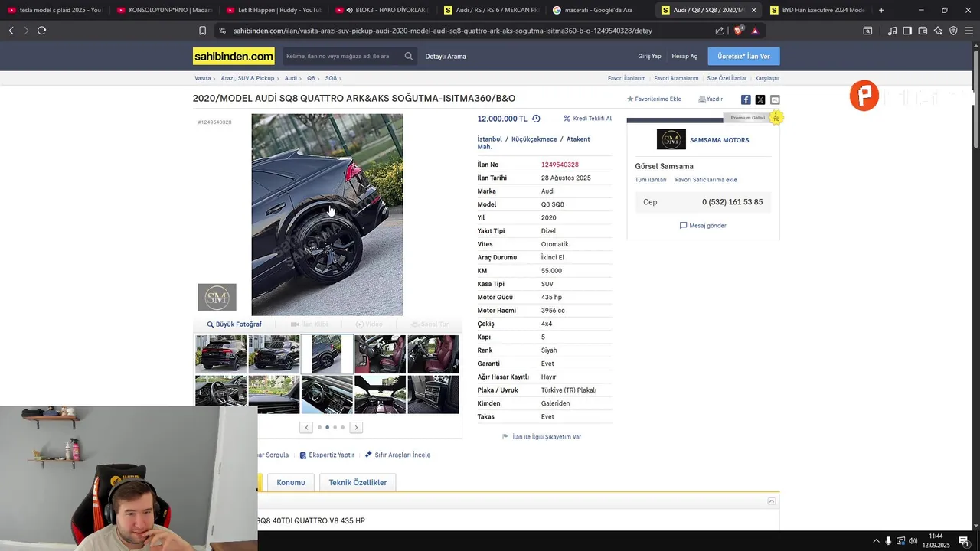Image resolution: width=980 pixels, height=551 pixels.
Task: Open Büyük Fotoğraf viewer
Action: 234,324
